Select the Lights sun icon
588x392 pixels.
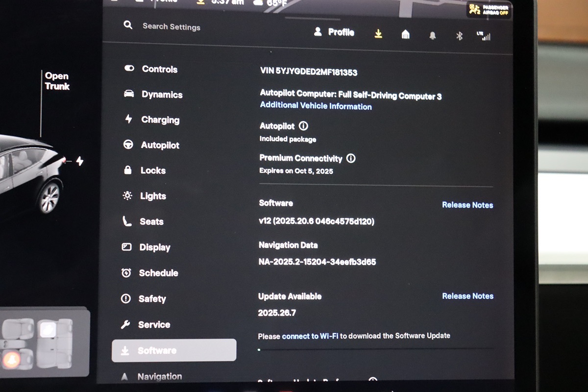point(127,196)
